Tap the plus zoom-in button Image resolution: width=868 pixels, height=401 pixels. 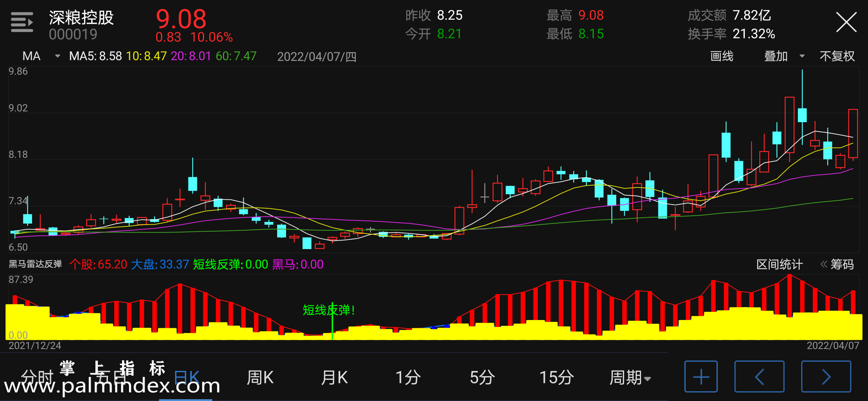(701, 376)
